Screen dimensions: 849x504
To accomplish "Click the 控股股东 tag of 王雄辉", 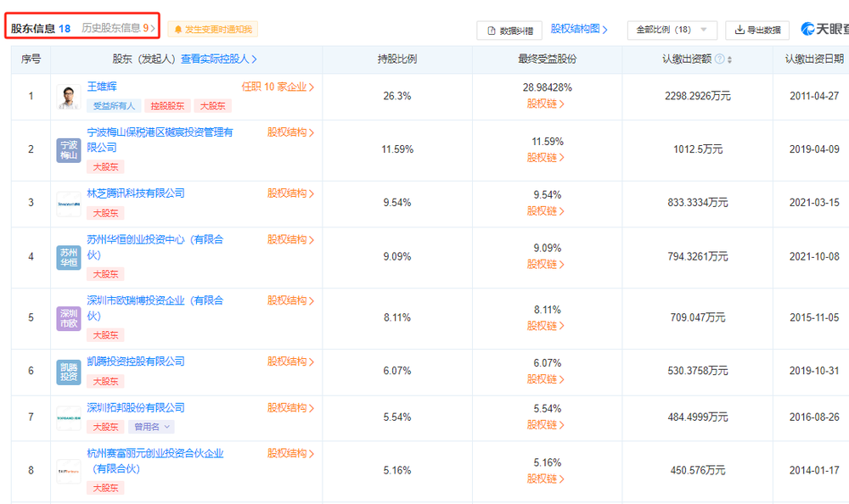I will [167, 105].
